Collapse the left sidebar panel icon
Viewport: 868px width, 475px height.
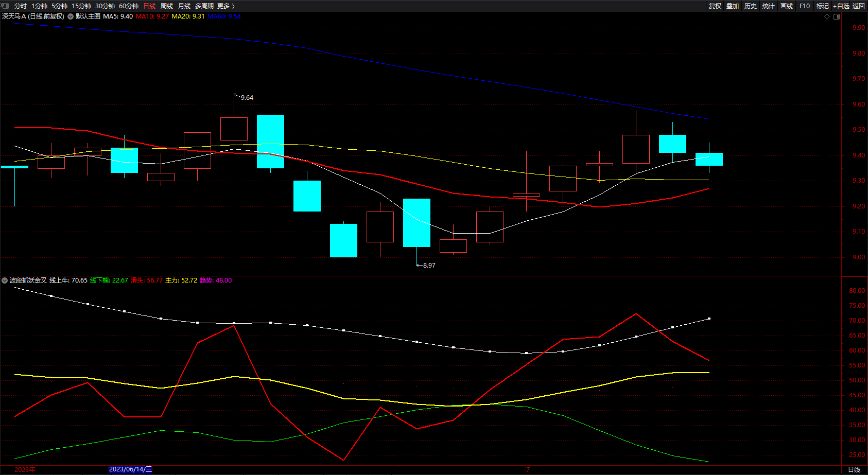6,6
